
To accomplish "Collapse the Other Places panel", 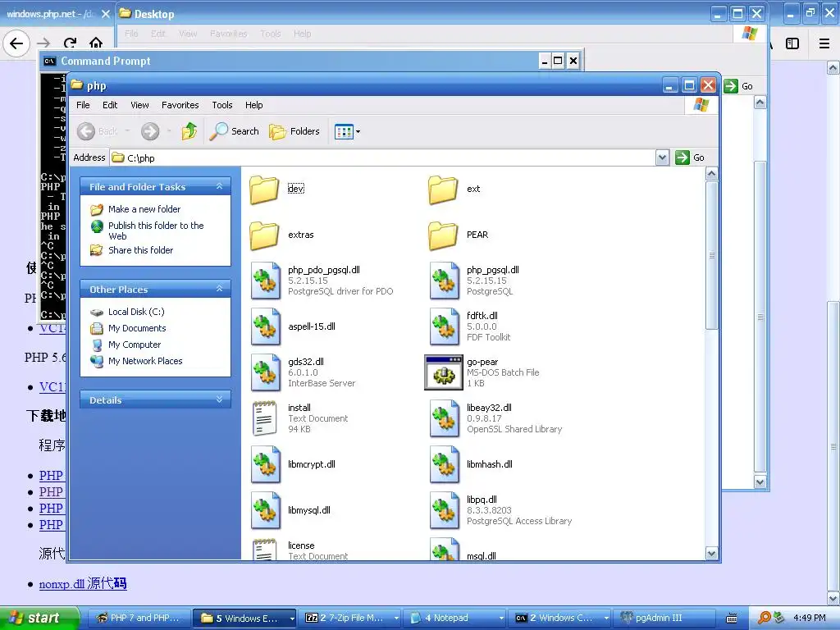I will coord(219,289).
